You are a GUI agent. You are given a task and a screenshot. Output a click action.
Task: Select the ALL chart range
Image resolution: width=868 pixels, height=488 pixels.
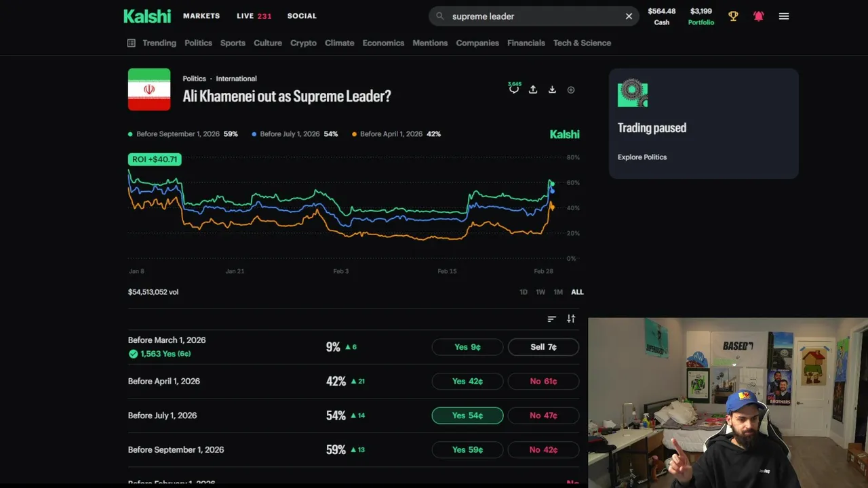click(x=577, y=292)
